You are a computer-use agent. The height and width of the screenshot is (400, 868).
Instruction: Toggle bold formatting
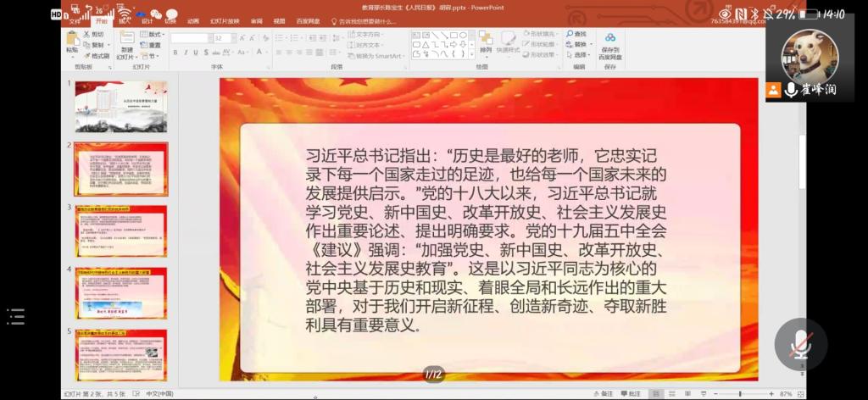click(175, 53)
